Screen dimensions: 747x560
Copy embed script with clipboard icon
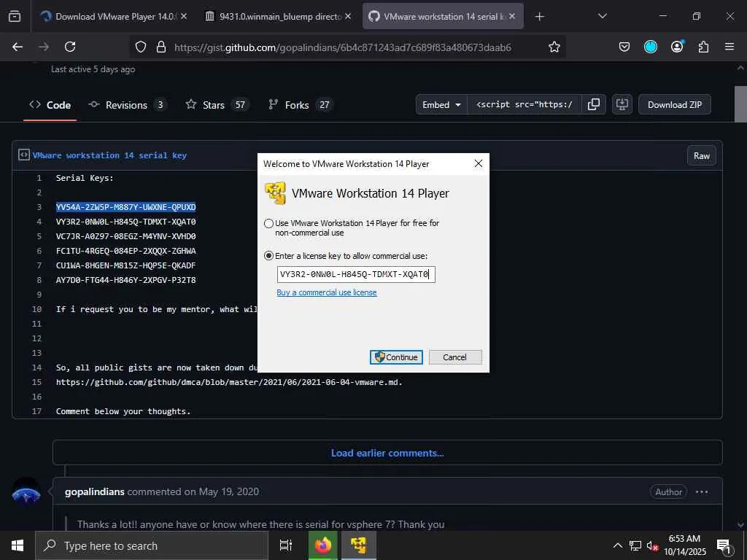(594, 104)
